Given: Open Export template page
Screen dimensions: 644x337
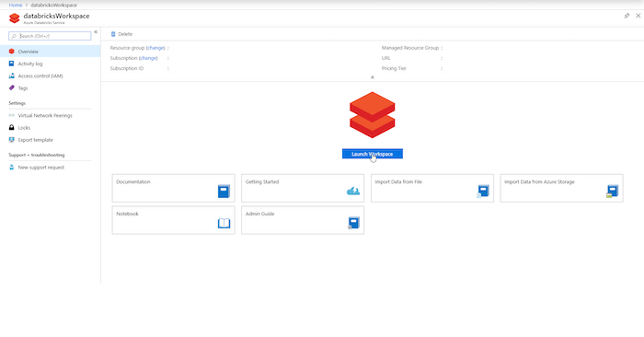Looking at the screenshot, I should [x=35, y=140].
